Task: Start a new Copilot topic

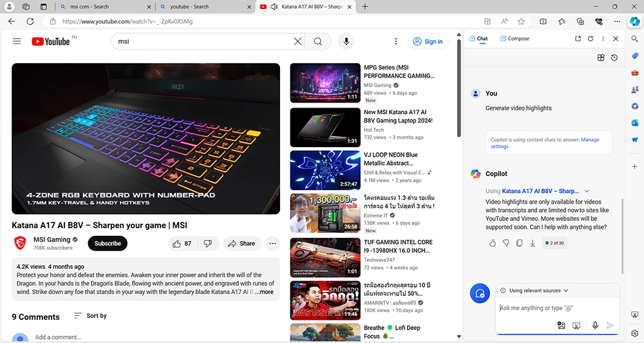Action: (479, 293)
